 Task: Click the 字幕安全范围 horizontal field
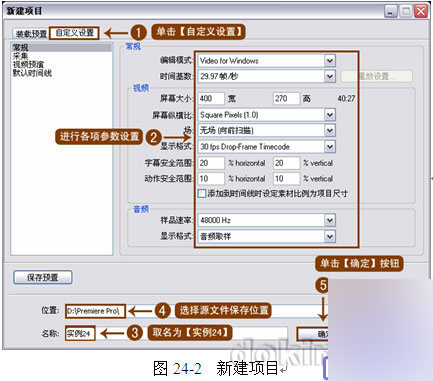point(211,163)
